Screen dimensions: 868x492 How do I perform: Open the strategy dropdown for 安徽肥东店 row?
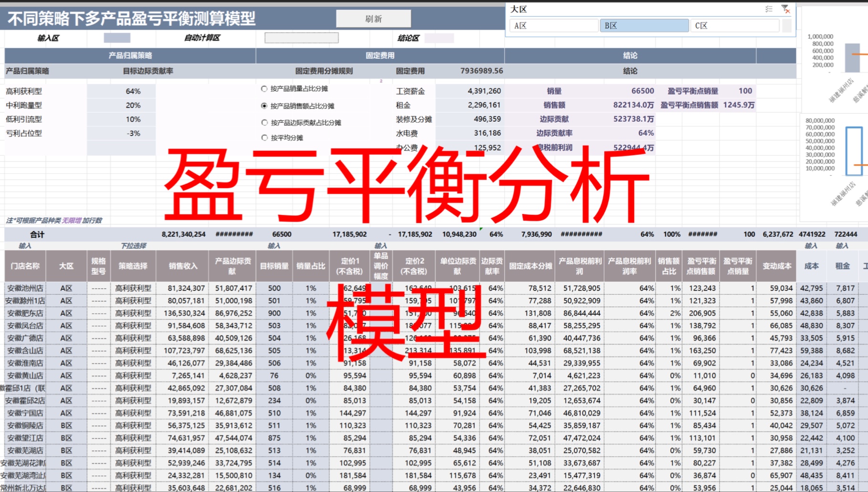point(134,313)
